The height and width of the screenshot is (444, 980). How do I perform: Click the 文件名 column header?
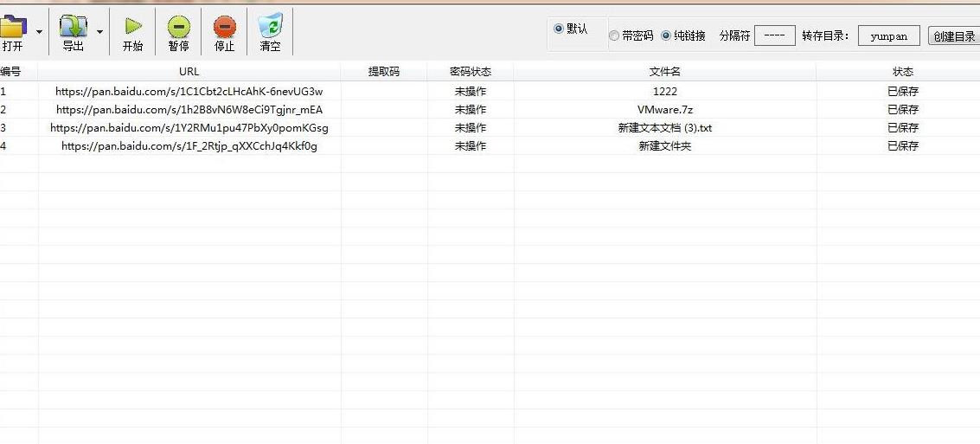pyautogui.click(x=665, y=71)
